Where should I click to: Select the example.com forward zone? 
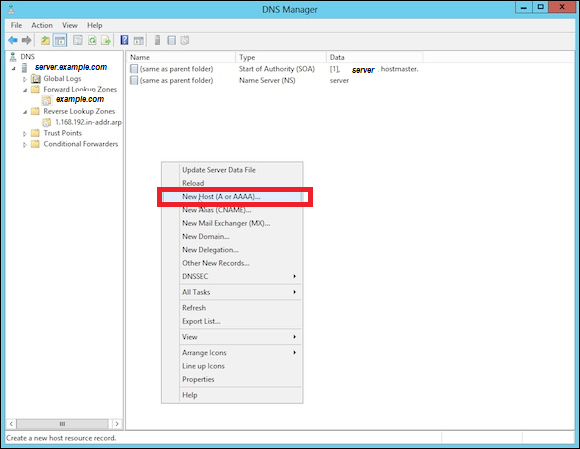[x=80, y=99]
